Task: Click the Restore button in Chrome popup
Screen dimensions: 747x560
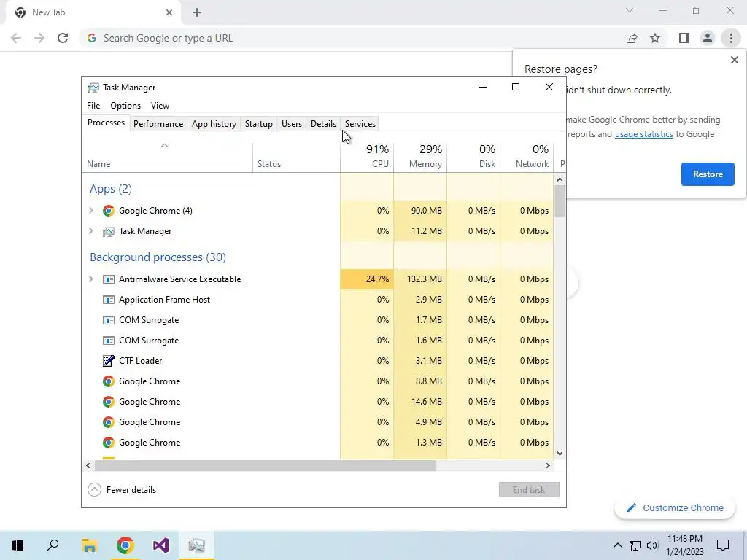Action: click(708, 174)
